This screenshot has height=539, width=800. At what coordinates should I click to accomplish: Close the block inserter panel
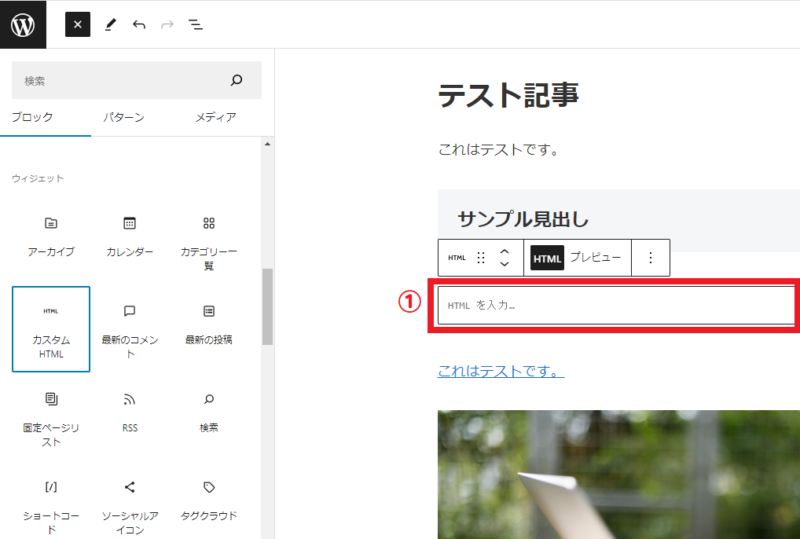point(78,24)
